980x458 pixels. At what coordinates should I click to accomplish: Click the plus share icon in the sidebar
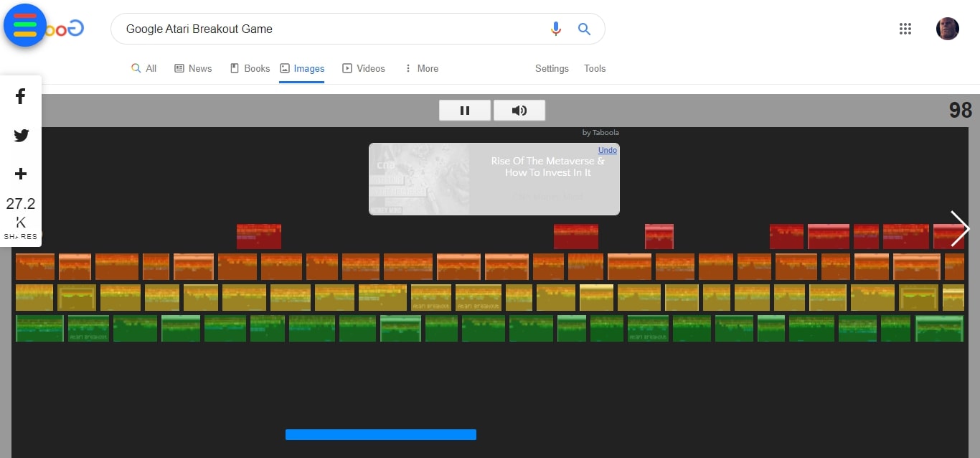(21, 174)
